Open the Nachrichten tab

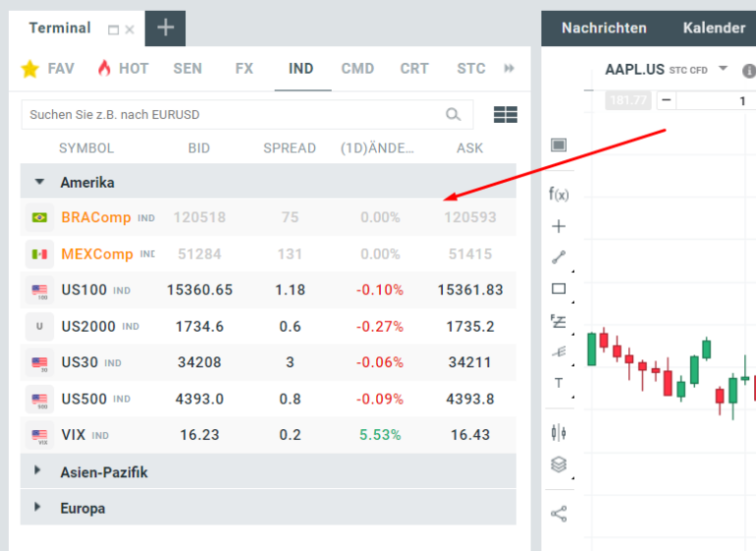[x=603, y=28]
